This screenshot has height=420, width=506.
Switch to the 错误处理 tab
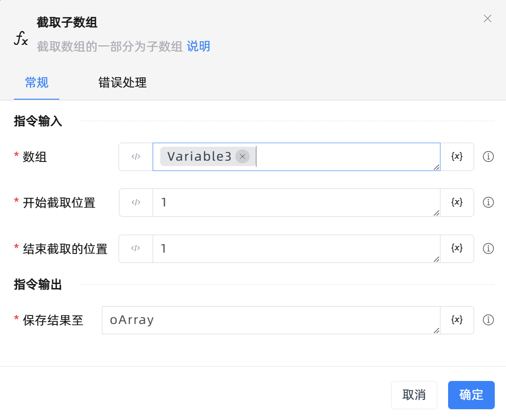point(123,83)
